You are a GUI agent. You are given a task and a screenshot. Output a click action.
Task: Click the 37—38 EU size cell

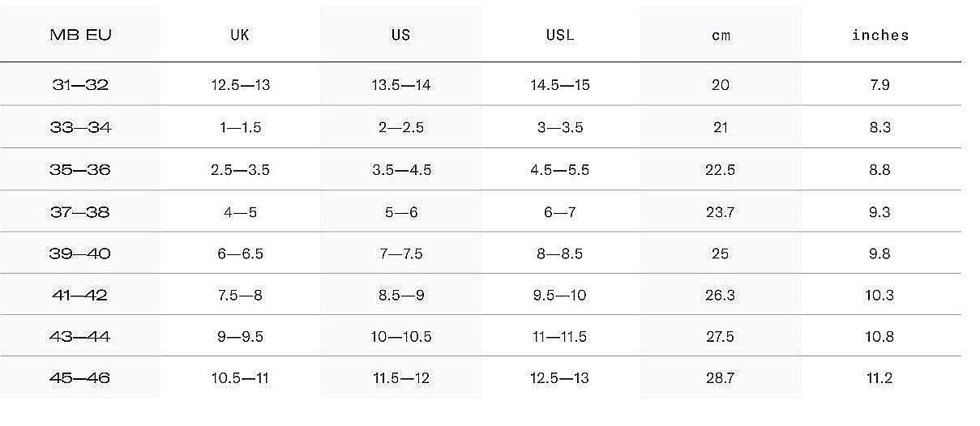(x=80, y=212)
